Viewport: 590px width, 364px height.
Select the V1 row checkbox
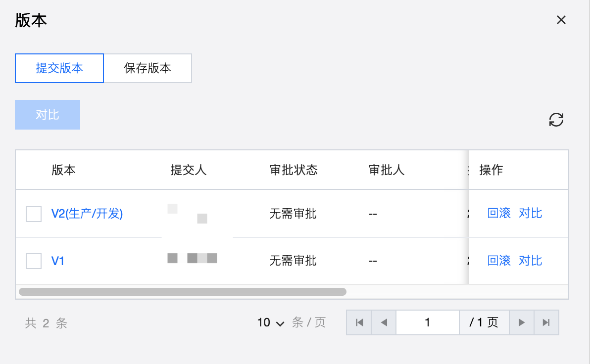click(34, 261)
